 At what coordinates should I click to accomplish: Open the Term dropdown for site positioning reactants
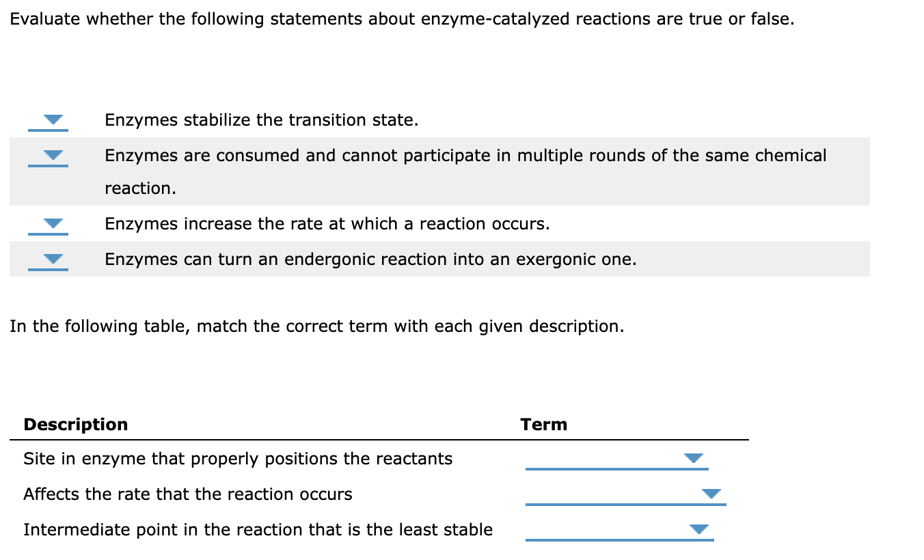click(x=693, y=459)
